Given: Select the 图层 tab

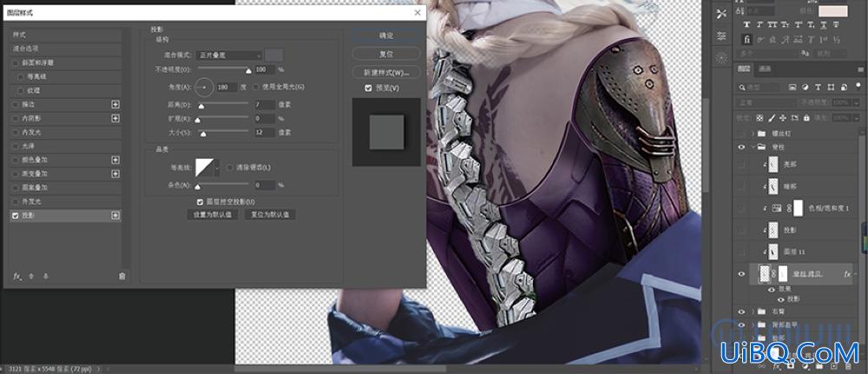Looking at the screenshot, I should coord(744,69).
